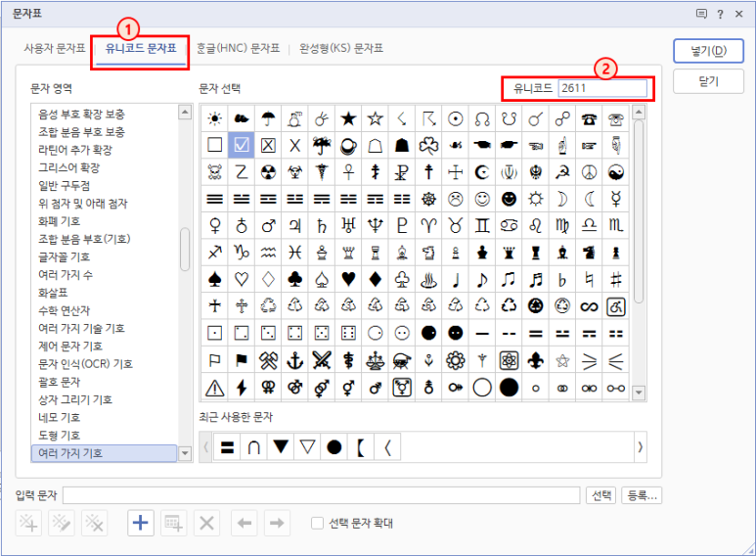Select the radioactive sign symbol
Screen dimensions: 756x556
click(x=268, y=172)
